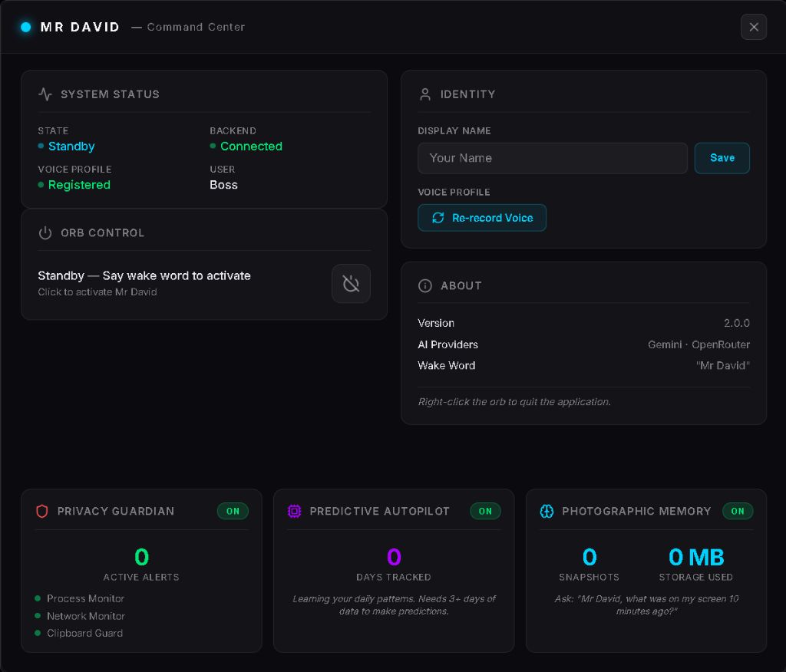This screenshot has height=672, width=786.
Task: Click the 'what was on my screen' prompt
Action: 646,604
